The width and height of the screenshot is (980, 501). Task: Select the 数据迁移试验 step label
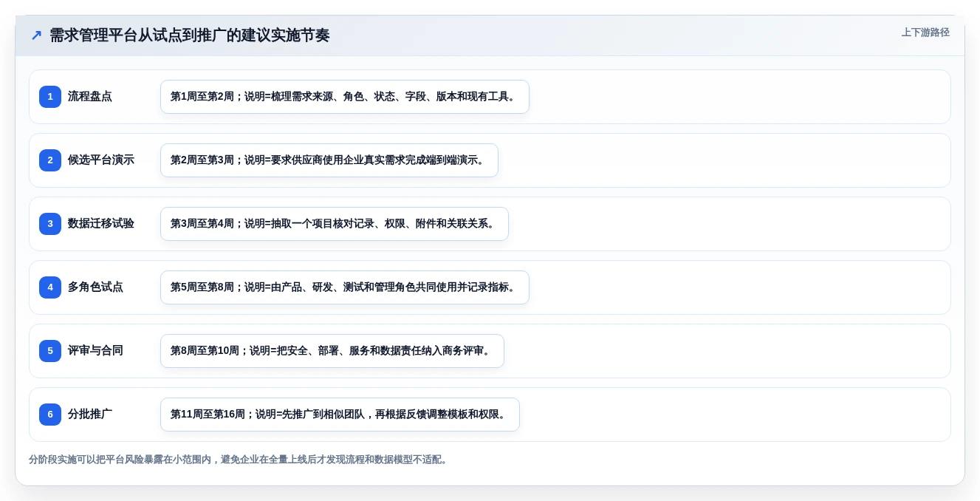pos(101,224)
